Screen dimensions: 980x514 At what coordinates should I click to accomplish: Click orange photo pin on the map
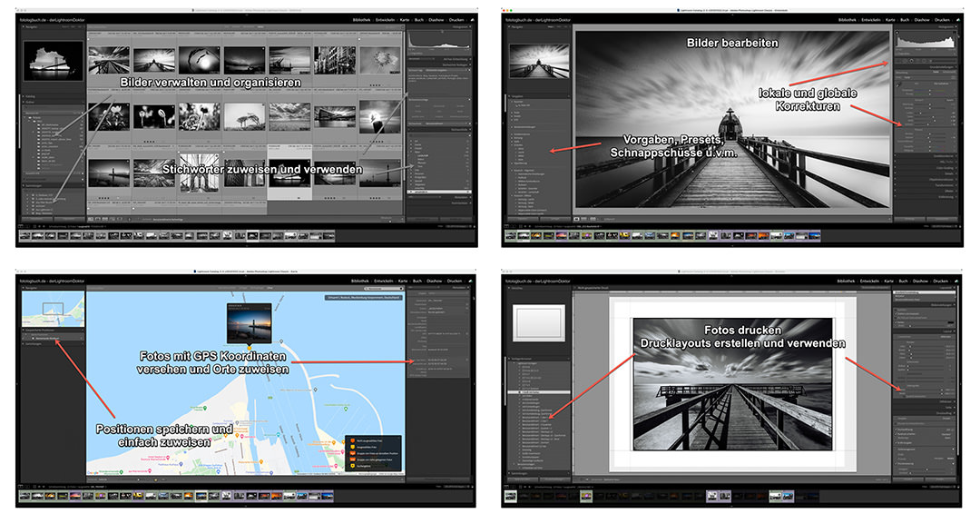(250, 349)
